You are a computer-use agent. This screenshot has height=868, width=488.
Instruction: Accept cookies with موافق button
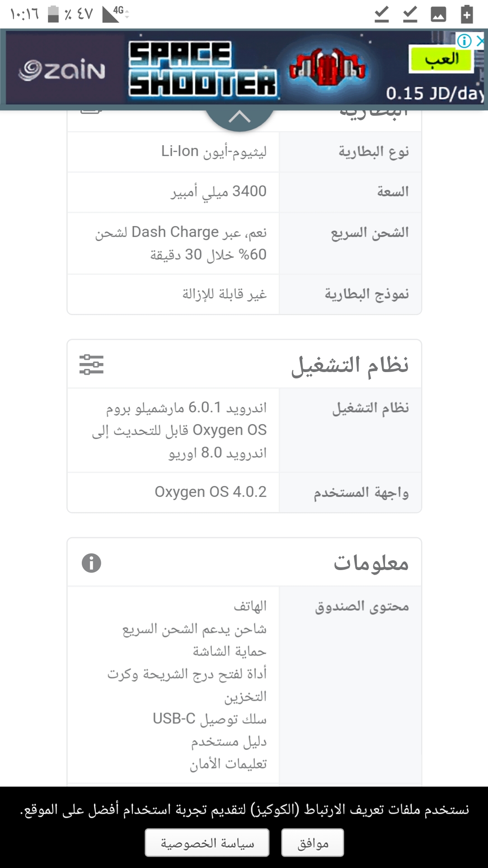click(313, 843)
